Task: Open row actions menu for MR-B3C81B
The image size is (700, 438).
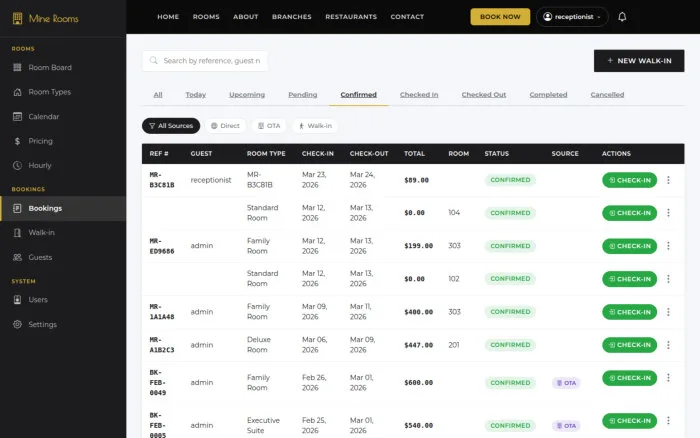Action: tap(668, 180)
